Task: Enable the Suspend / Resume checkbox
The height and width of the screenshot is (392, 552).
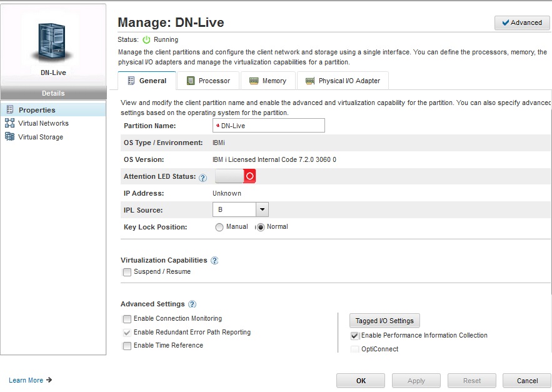Action: tap(128, 272)
